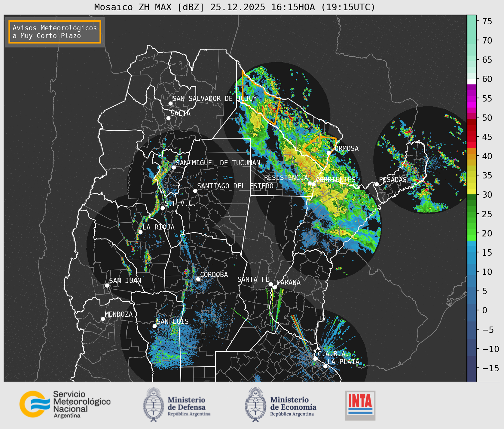
Task: Select the La Rioja city marker
Action: point(140,232)
